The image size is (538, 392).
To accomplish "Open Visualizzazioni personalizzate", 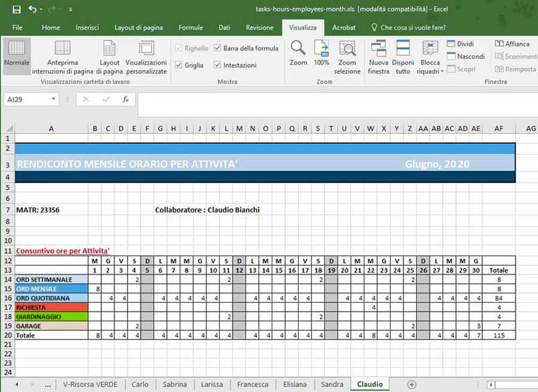I will [146, 57].
